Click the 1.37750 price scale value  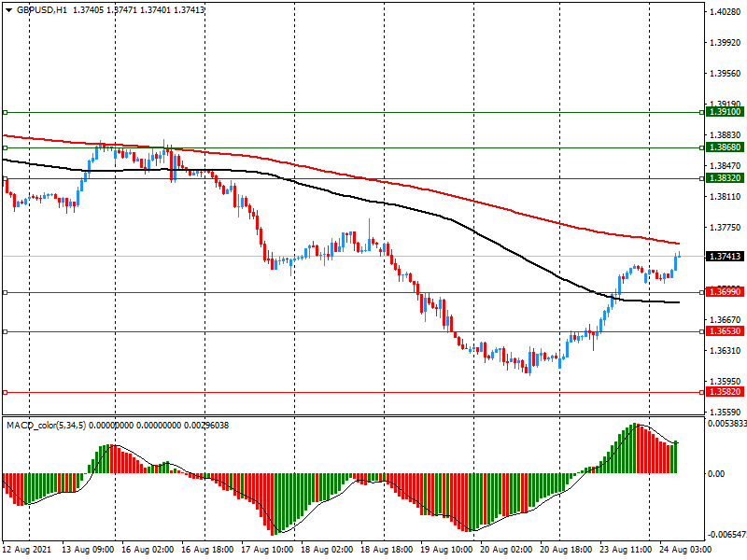[726, 228]
